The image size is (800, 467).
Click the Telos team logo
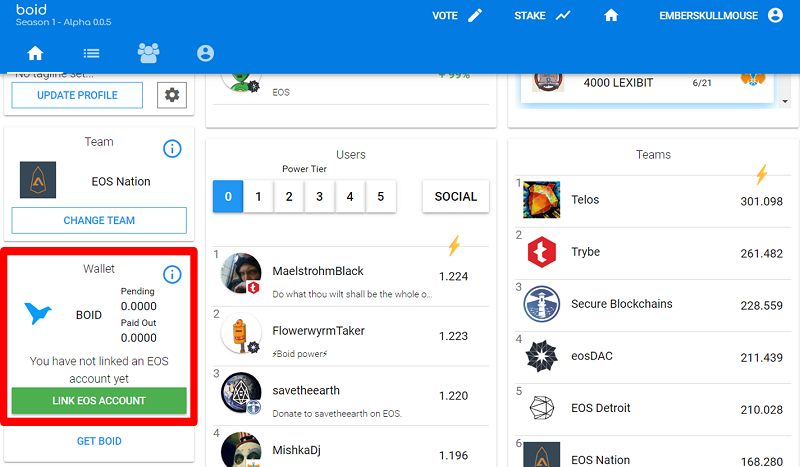pyautogui.click(x=541, y=200)
